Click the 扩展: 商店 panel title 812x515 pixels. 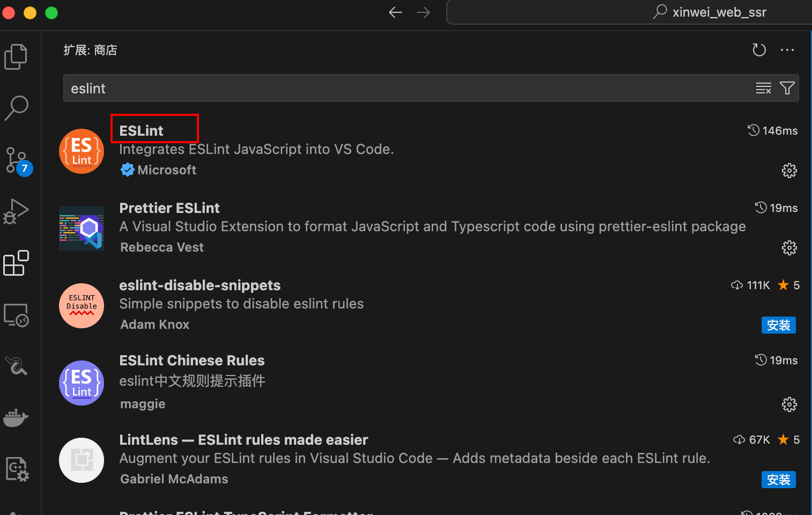90,50
